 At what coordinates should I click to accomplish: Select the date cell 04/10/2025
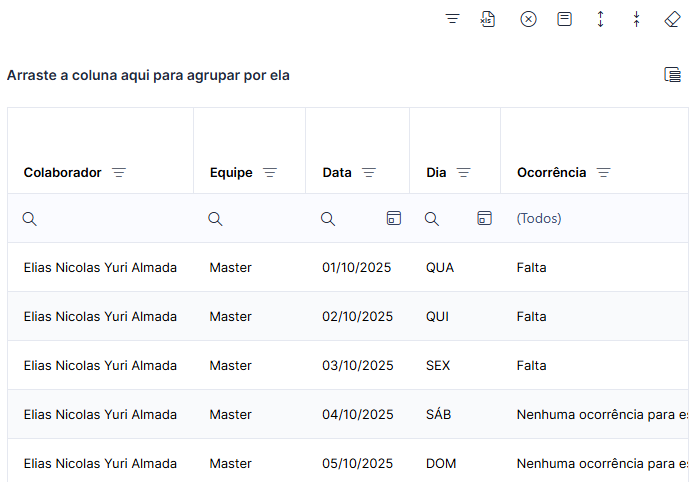[358, 415]
